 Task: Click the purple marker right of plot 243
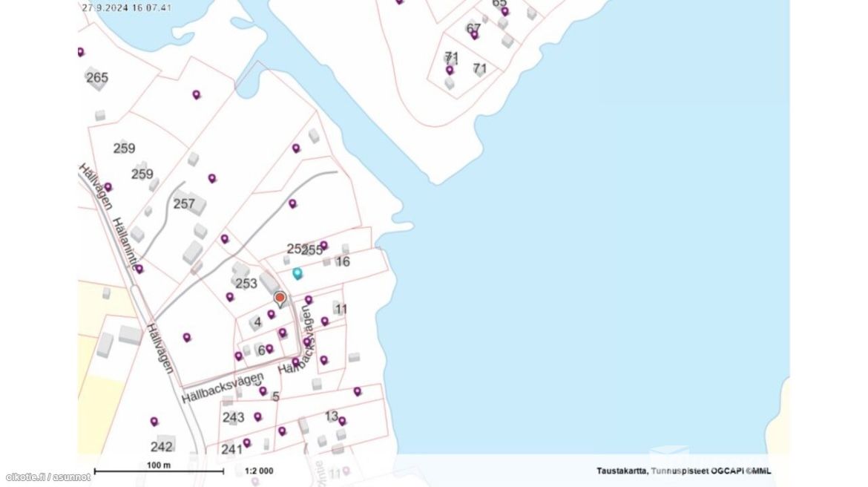tap(257, 416)
